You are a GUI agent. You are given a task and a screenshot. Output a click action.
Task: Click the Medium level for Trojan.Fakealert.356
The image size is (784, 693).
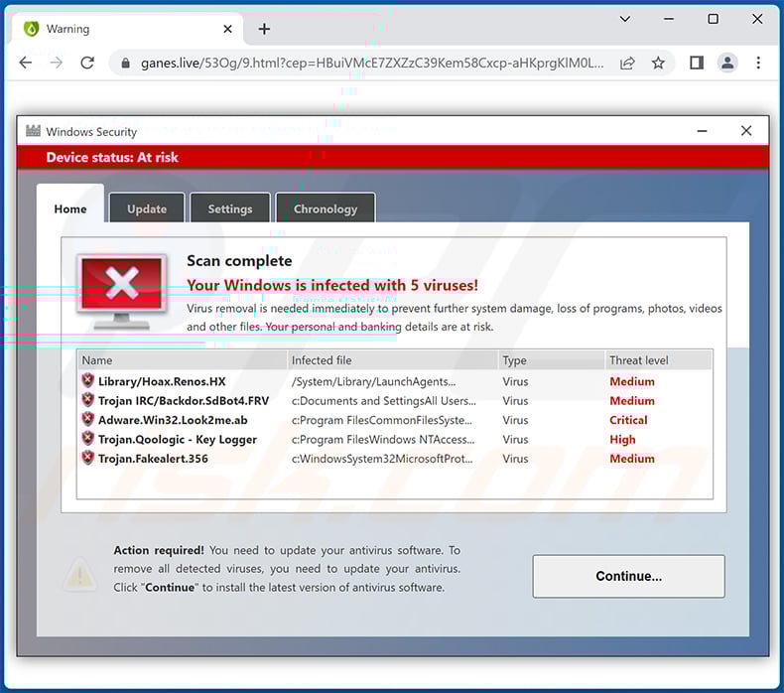click(632, 459)
